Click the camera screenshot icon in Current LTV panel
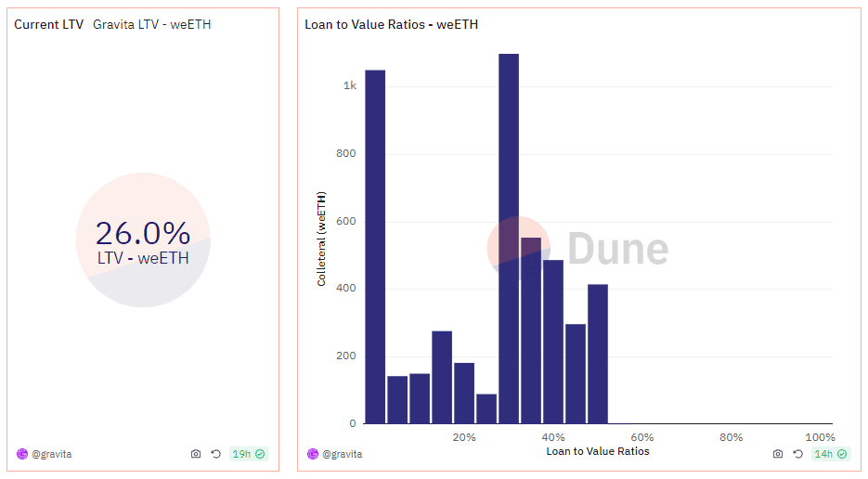Screen dimensions: 868x479 [196, 454]
